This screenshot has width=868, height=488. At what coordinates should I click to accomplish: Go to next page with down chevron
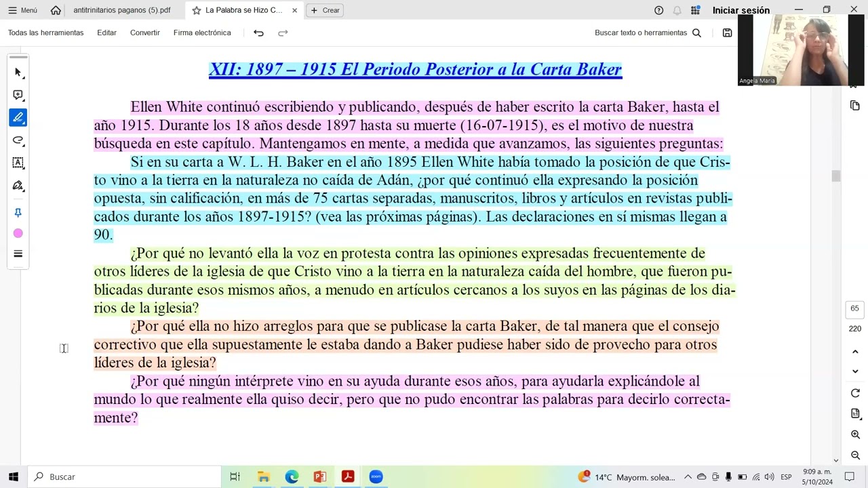point(855,371)
